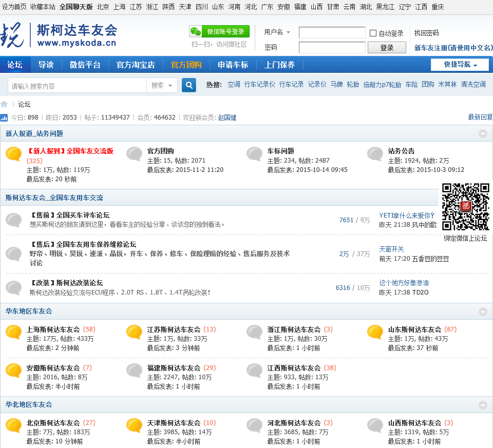The image size is (493, 448).
Task: Click the 登录 button
Action: [x=387, y=48]
